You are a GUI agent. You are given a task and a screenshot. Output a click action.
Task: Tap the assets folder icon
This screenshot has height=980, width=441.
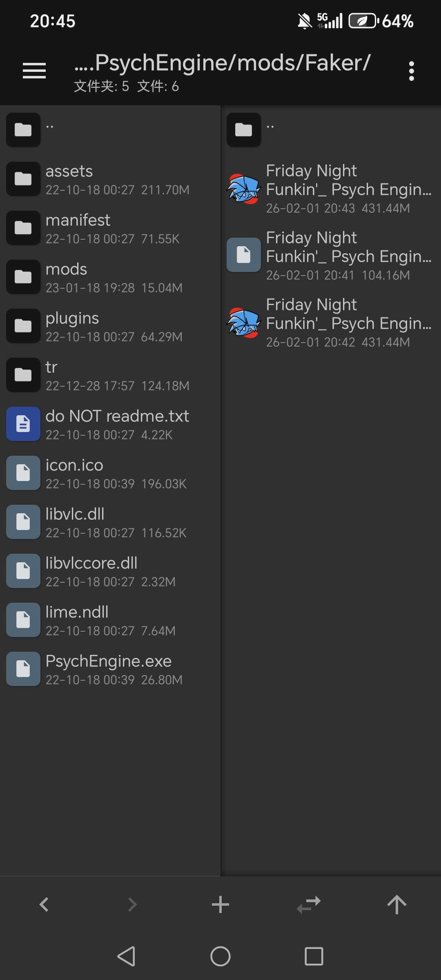point(23,179)
